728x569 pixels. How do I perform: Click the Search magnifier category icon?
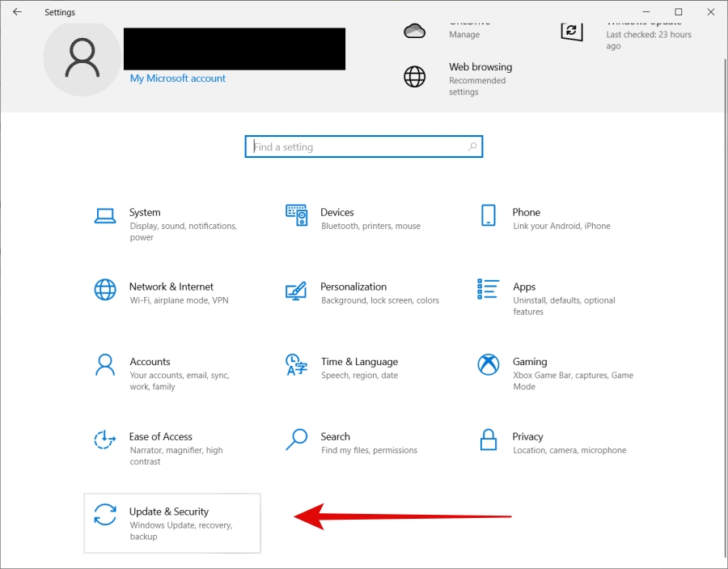(x=296, y=439)
